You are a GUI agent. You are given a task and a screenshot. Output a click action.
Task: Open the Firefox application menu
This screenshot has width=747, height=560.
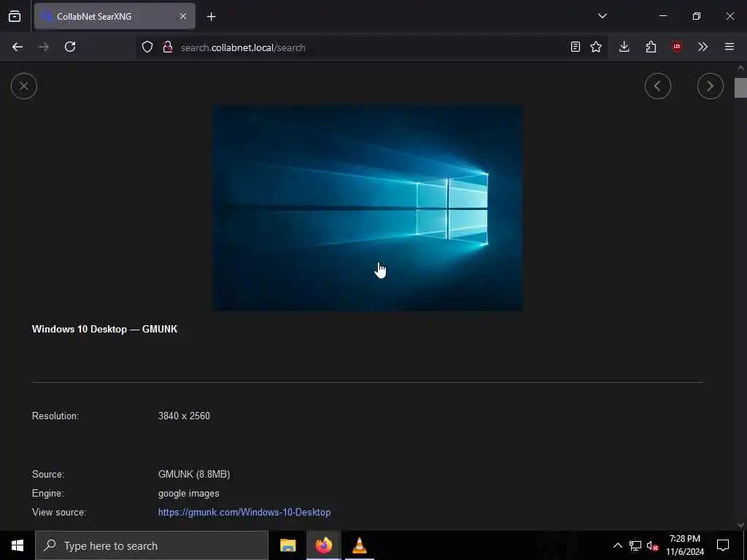pos(729,47)
